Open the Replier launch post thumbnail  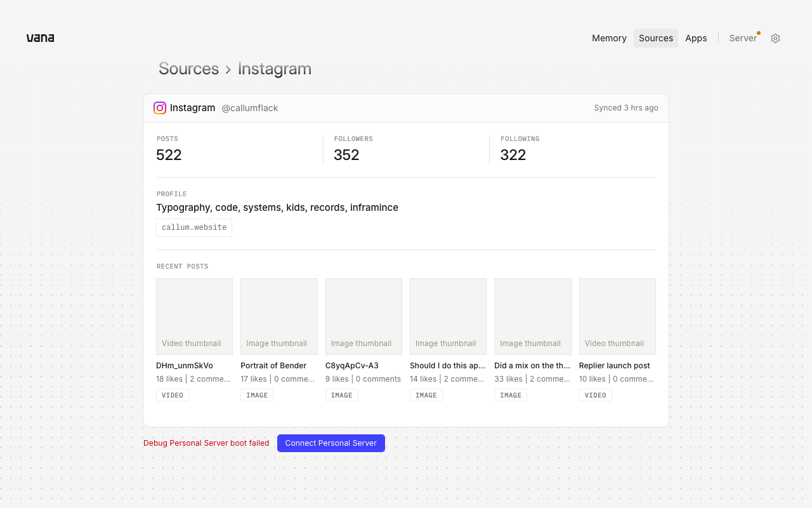pos(617,316)
